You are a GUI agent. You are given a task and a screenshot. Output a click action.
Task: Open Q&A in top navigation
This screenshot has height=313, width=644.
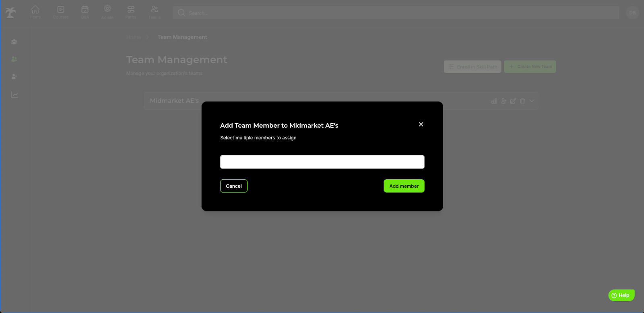pos(85,12)
